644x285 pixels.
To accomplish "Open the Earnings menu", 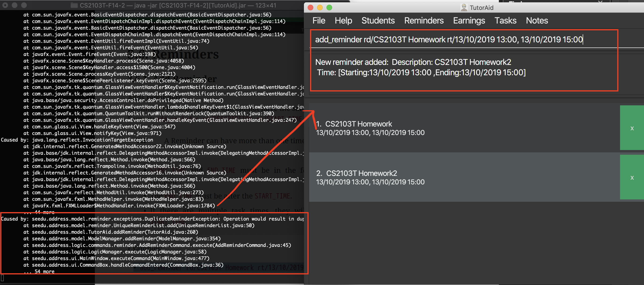I will click(469, 20).
